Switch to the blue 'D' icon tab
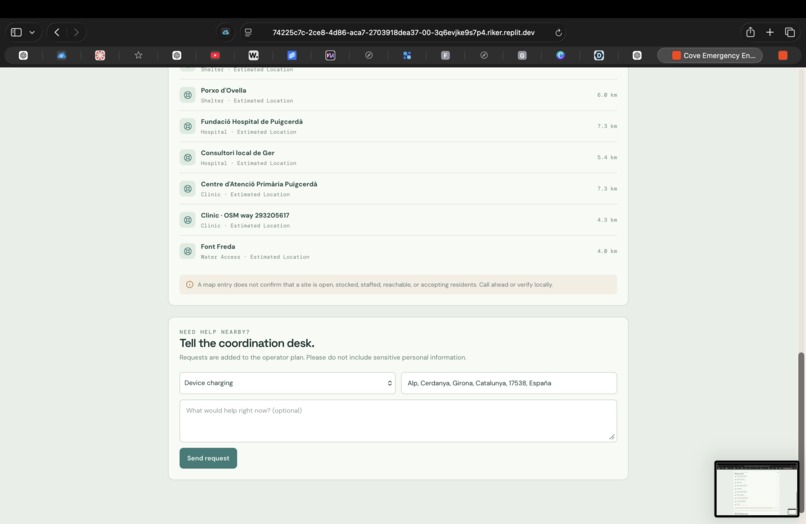Screen dimensions: 806x524 point(599,56)
